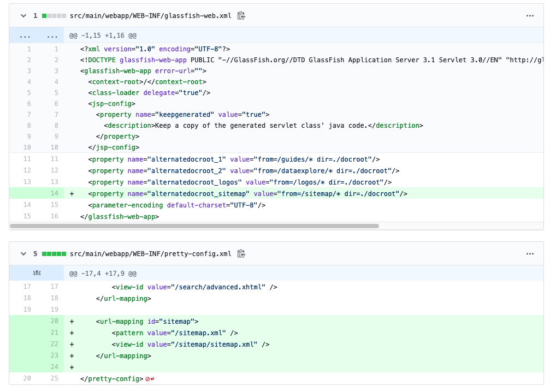
Task: Expand hidden context via the right ellipsis in glassfish-web.xml
Action: pyautogui.click(x=52, y=35)
